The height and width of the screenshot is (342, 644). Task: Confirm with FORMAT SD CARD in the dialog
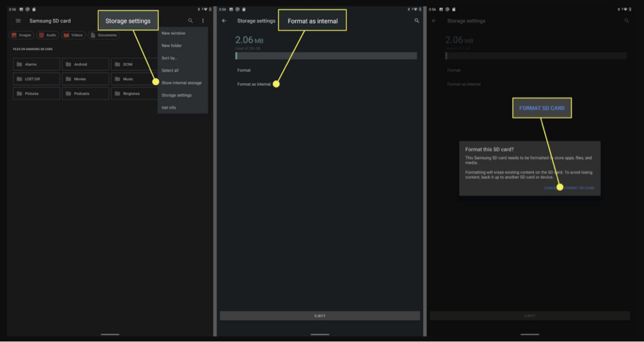tap(579, 188)
